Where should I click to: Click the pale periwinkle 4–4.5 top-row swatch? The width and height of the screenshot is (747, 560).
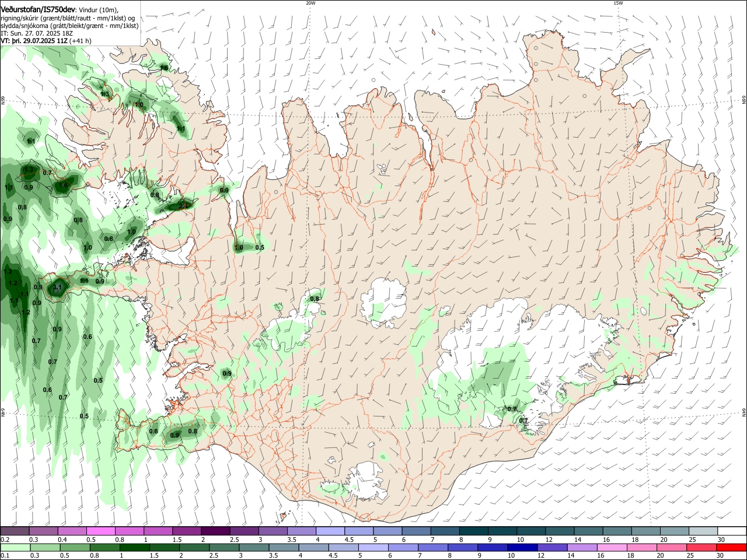330,531
